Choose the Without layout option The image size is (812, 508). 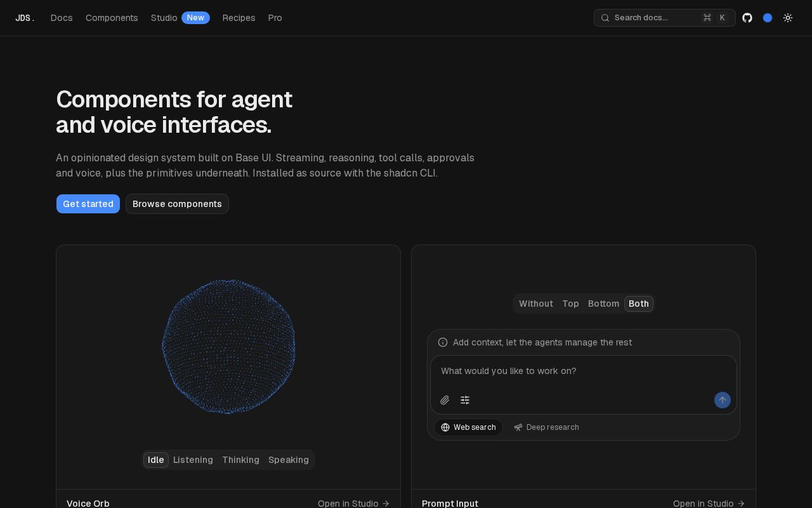pyautogui.click(x=536, y=304)
